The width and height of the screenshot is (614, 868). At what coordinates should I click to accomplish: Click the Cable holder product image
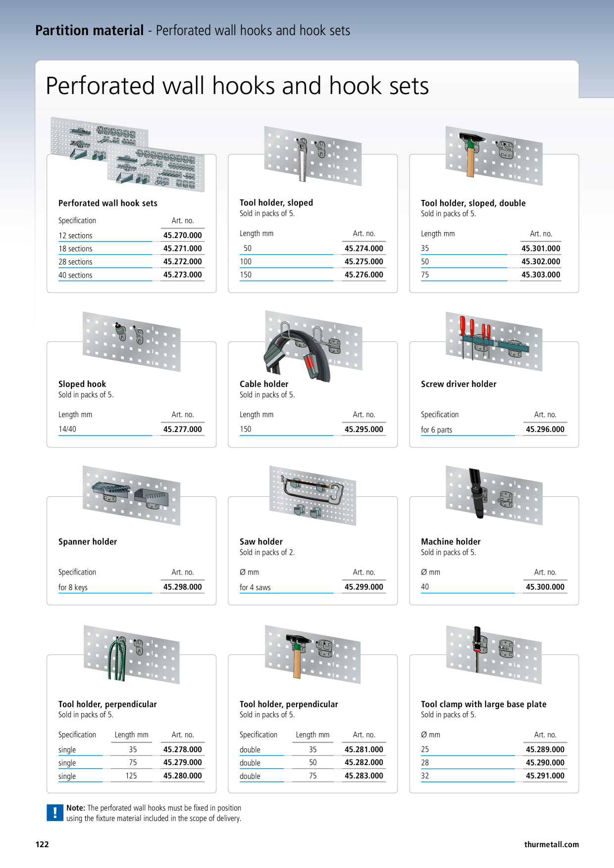pyautogui.click(x=312, y=346)
